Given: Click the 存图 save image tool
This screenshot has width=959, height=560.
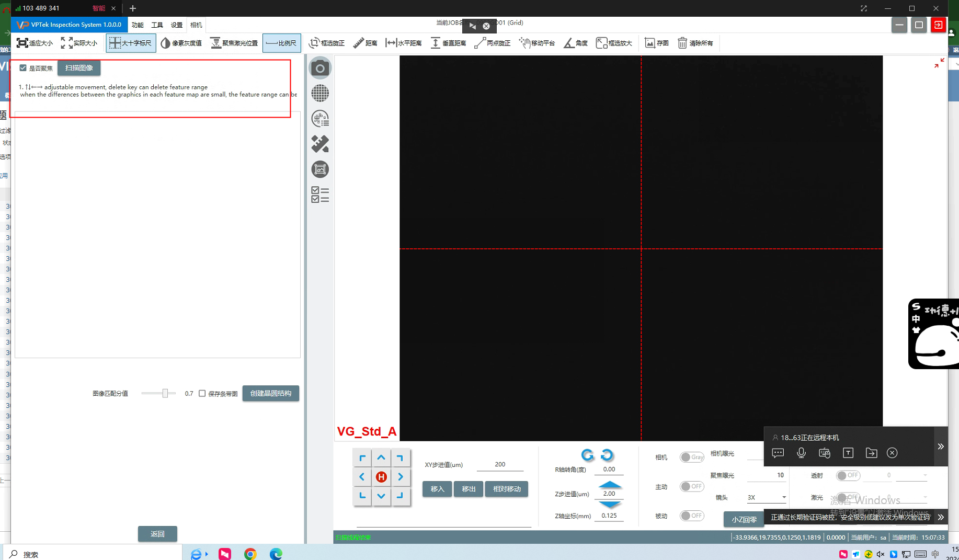Looking at the screenshot, I should [656, 43].
